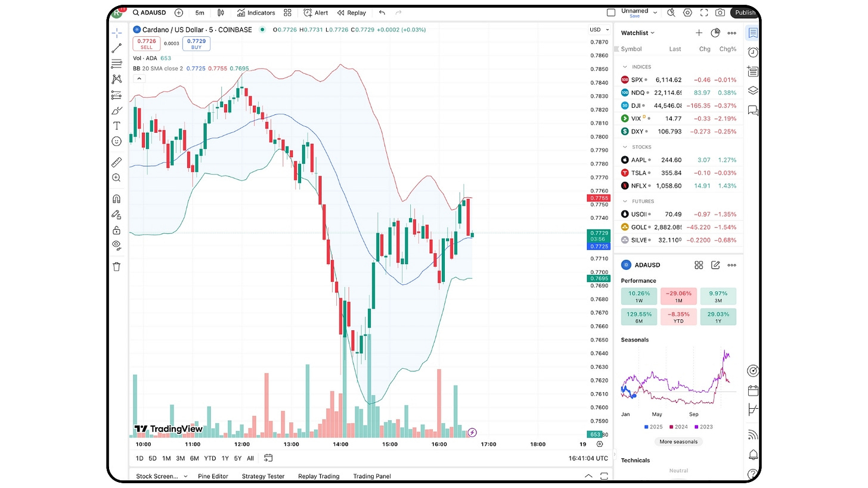Toggle lock all drawings padlock icon
The height and width of the screenshot is (488, 868).
coord(117,230)
